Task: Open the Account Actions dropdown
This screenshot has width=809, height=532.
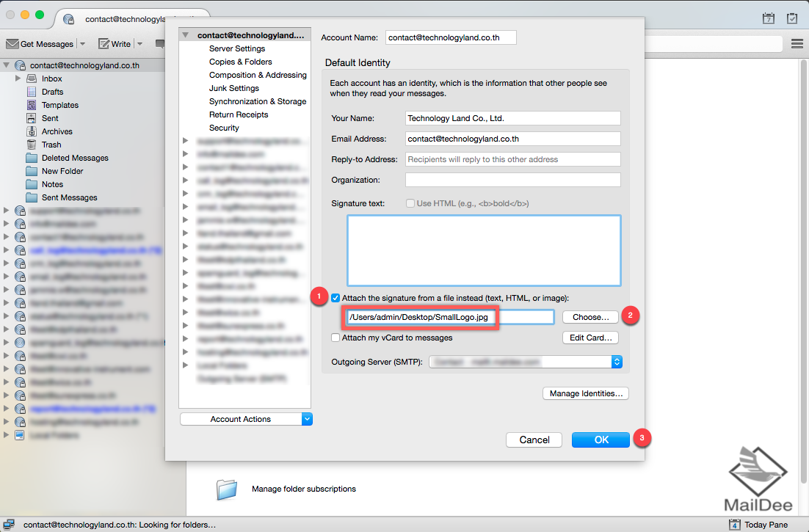Action: [x=246, y=418]
